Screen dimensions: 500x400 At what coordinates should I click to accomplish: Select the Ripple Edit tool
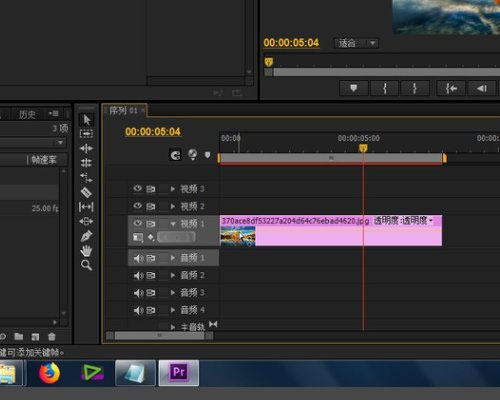86,148
